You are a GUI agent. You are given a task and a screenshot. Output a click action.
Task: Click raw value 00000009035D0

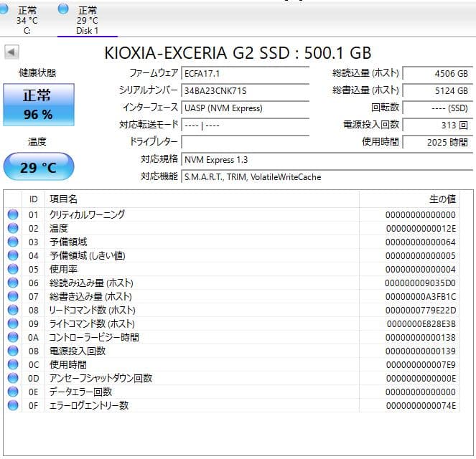pyautogui.click(x=420, y=283)
